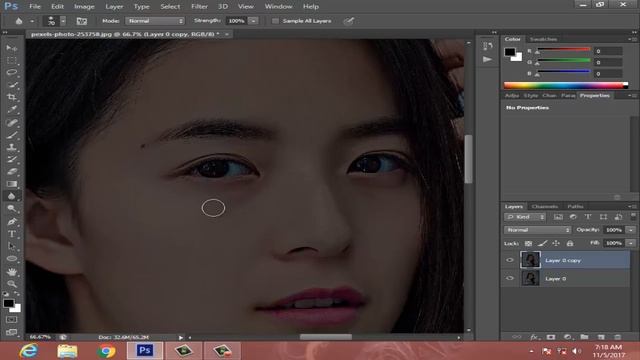This screenshot has width=640, height=360.
Task: Toggle the layer filtering on/off switch
Action: [633, 216]
